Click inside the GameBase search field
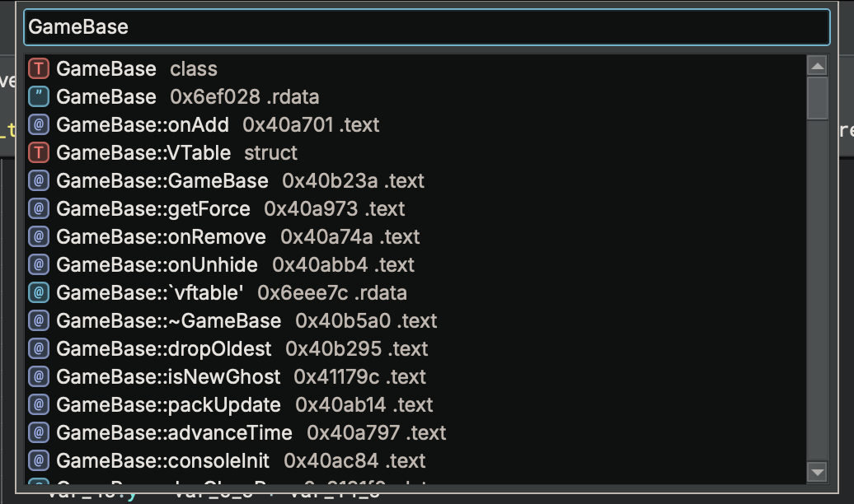This screenshot has height=504, width=854. pyautogui.click(x=330, y=26)
